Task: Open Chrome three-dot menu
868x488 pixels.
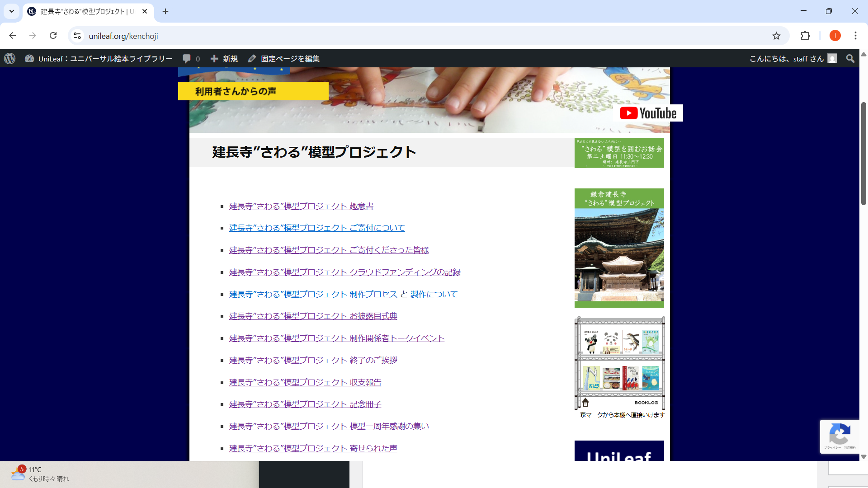Action: [855, 36]
